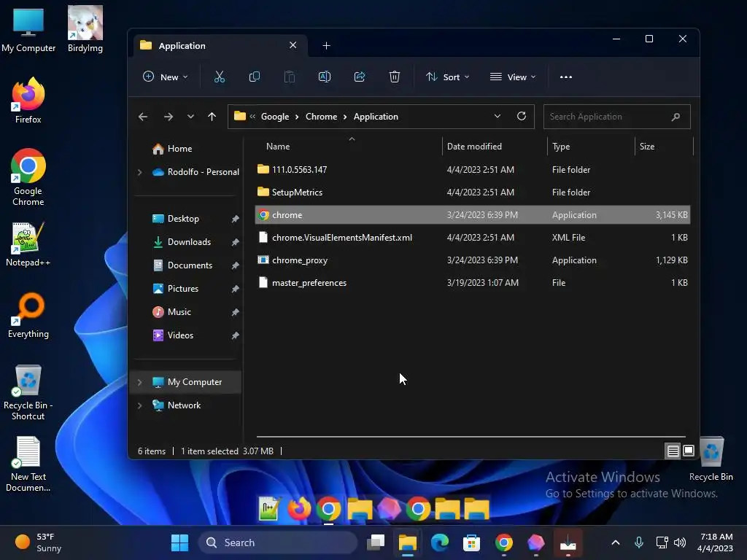This screenshot has width=747, height=560.
Task: Switch to details view icon in status bar
Action: (x=673, y=451)
